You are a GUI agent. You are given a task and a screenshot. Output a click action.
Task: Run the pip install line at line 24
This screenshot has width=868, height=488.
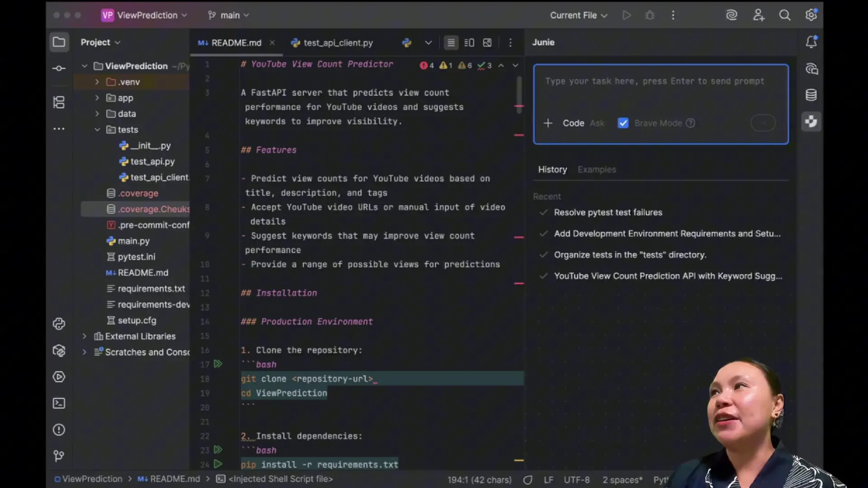click(x=218, y=464)
